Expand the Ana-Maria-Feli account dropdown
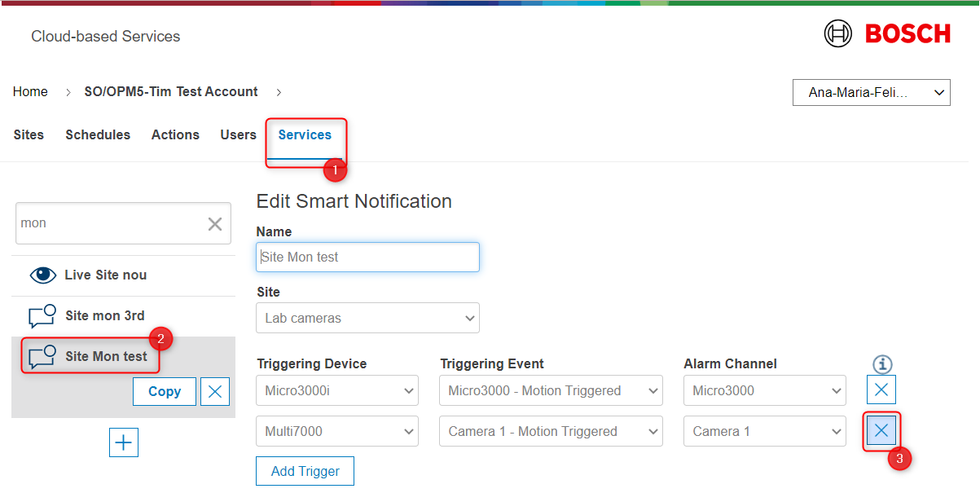980x493 pixels. click(x=871, y=93)
